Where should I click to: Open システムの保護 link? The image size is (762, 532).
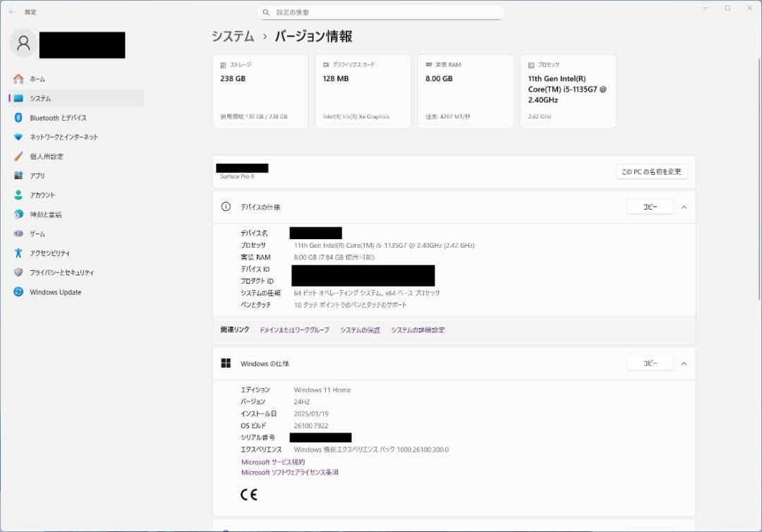[x=360, y=330]
